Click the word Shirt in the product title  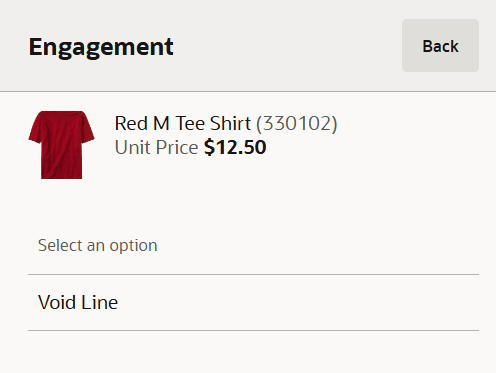(230, 123)
